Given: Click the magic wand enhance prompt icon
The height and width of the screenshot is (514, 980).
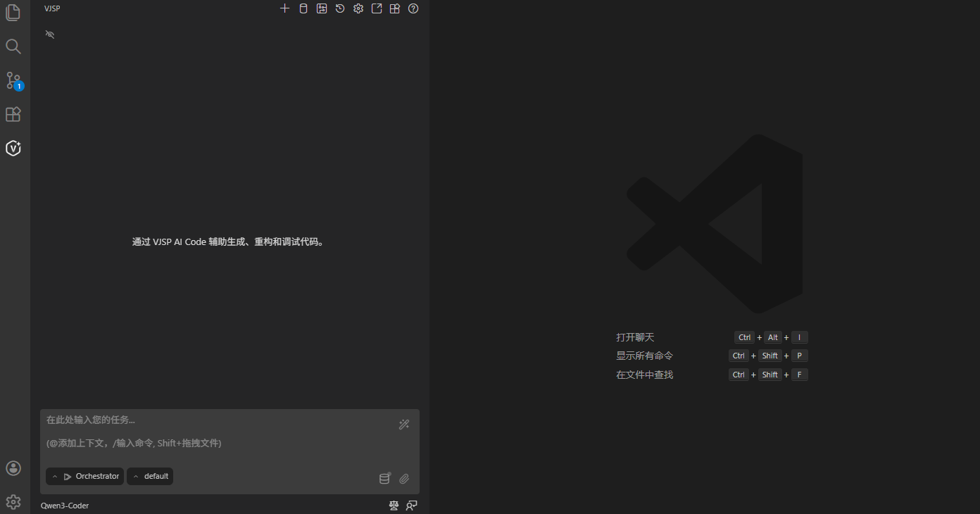Looking at the screenshot, I should [x=404, y=425].
